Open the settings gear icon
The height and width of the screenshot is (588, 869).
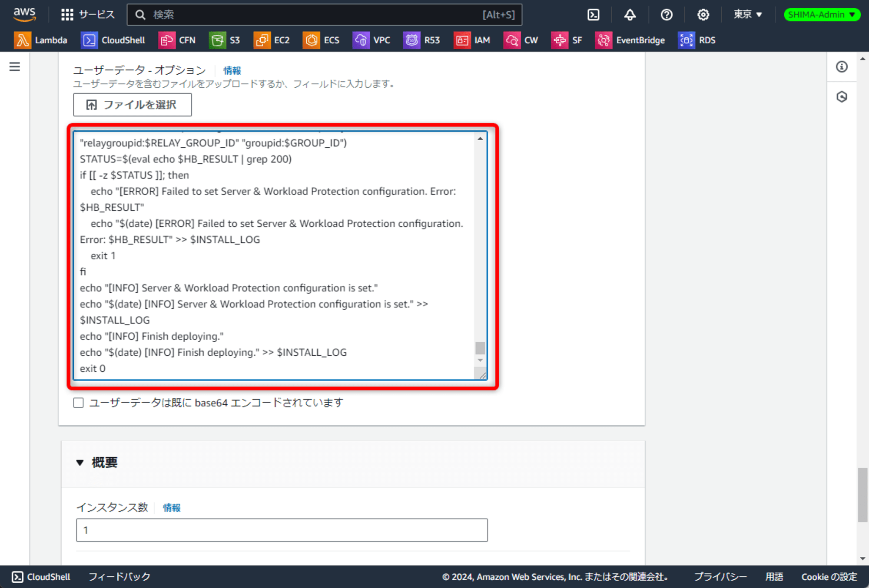coord(703,15)
